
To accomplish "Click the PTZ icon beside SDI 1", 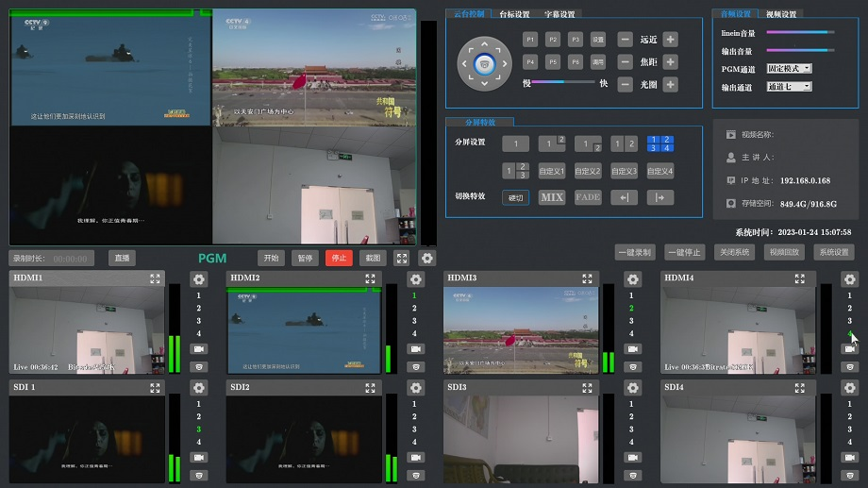I will click(198, 475).
